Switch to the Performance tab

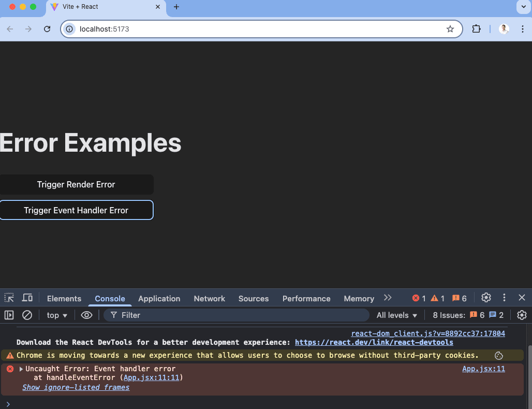(x=306, y=299)
